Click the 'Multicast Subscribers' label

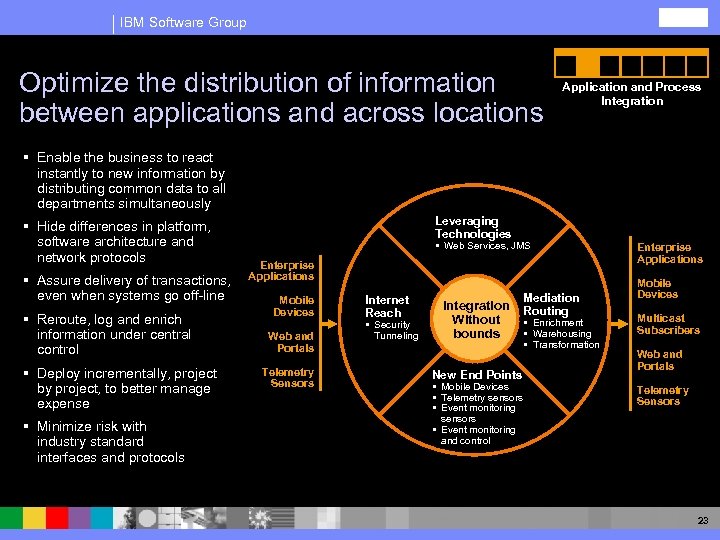[668, 324]
